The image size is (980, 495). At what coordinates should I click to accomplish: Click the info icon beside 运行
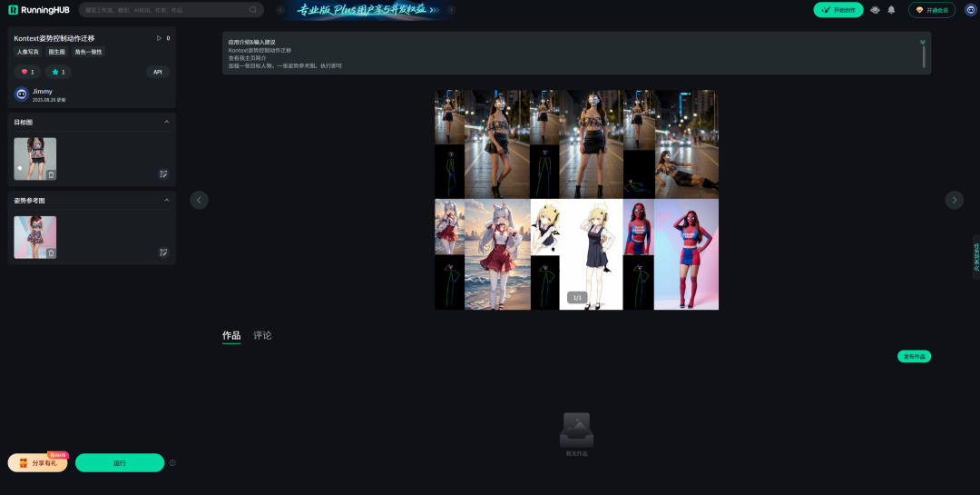[172, 463]
